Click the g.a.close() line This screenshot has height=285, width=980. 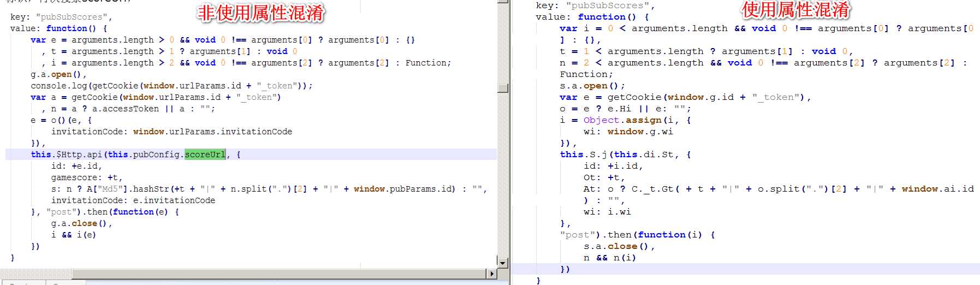point(81,223)
